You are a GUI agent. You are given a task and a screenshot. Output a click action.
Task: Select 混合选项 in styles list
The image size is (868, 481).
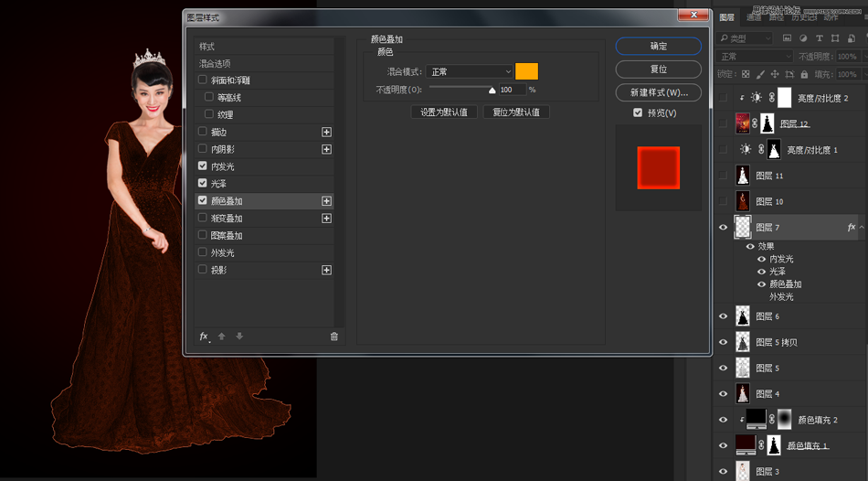coord(265,64)
